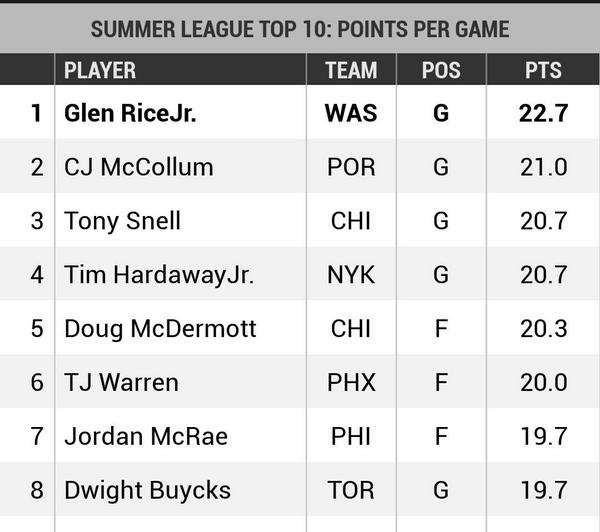Open Tim Hardaway Jr. entry
The image size is (600, 532).
point(158,274)
